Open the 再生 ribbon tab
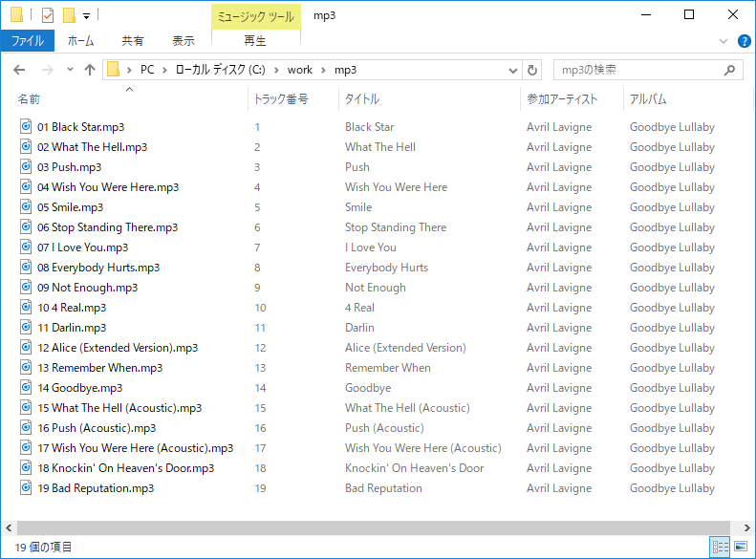The height and width of the screenshot is (559, 756). [x=255, y=40]
